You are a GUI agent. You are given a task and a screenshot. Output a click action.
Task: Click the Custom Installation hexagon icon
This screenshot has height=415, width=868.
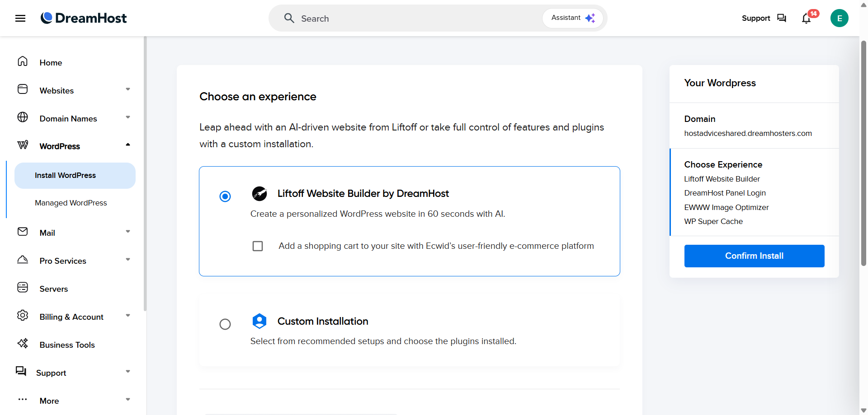(x=259, y=321)
